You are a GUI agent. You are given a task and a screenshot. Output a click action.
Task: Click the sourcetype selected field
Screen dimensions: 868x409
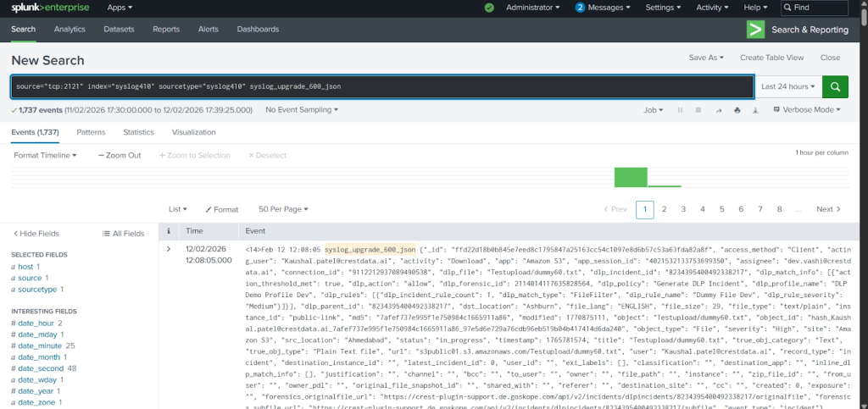(37, 289)
